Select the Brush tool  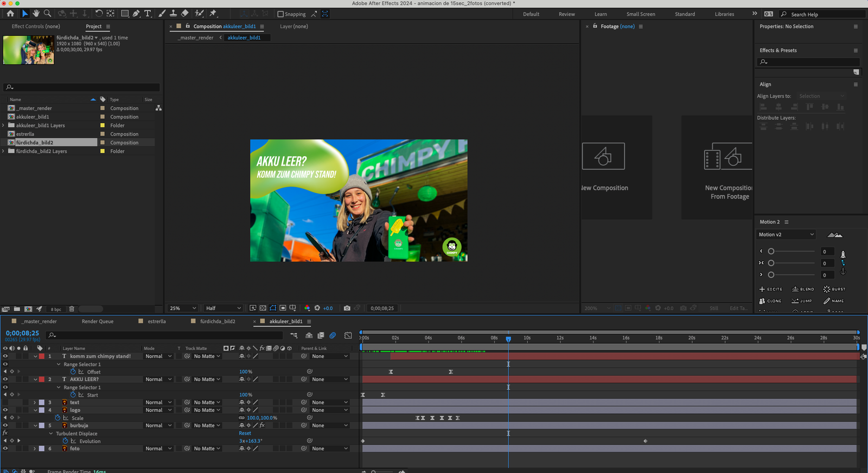(x=162, y=14)
